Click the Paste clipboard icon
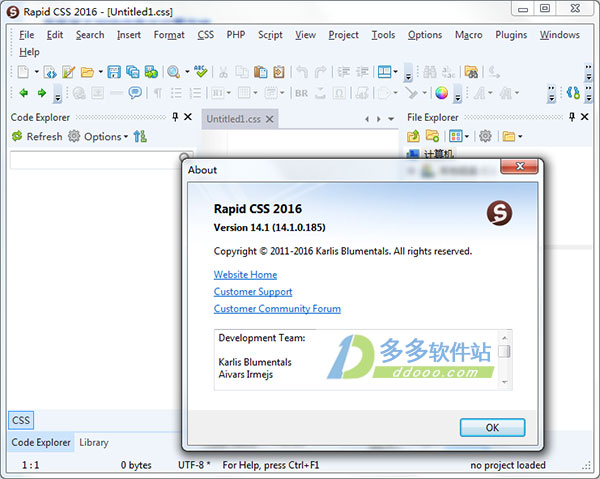The height and width of the screenshot is (479, 600). click(x=261, y=72)
